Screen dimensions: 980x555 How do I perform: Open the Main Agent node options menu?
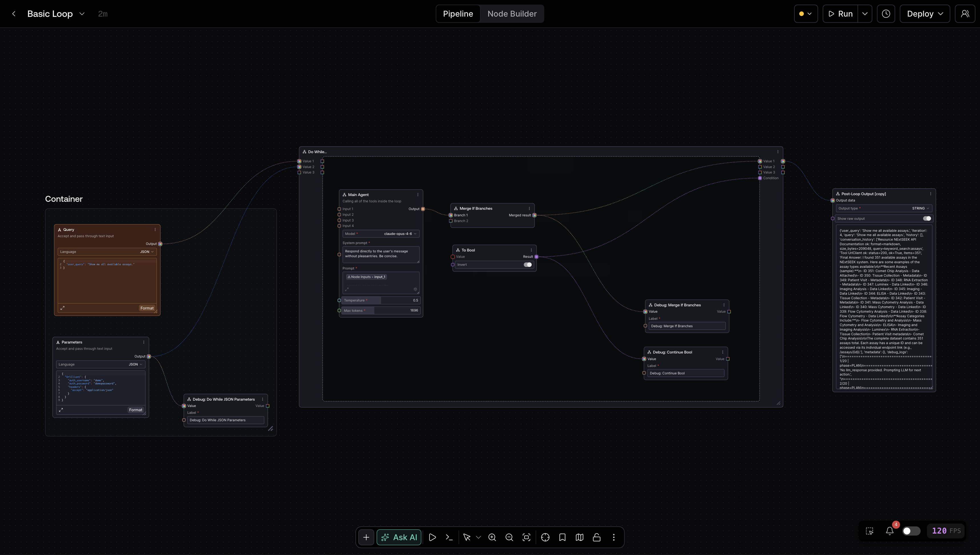point(418,195)
